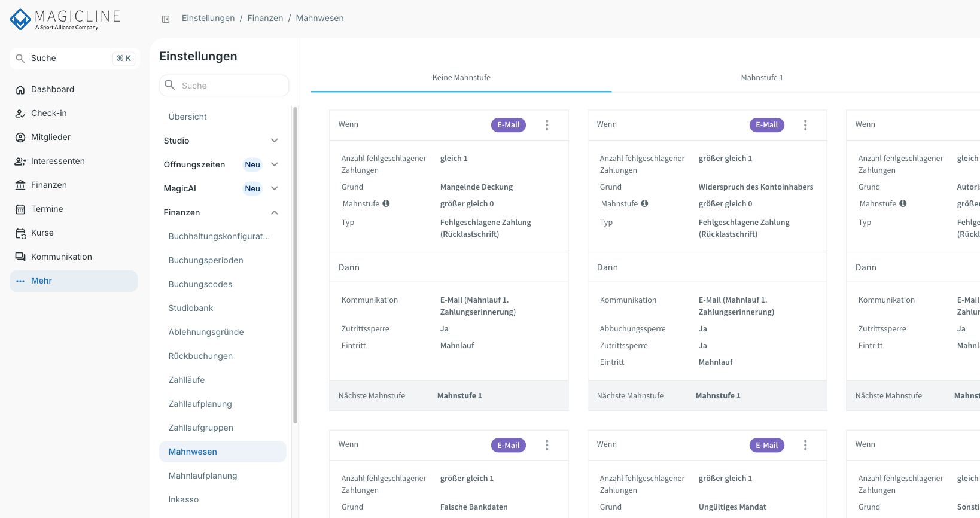Switch to the Mahnstufe 1 tab
The image size is (980, 518).
point(762,78)
